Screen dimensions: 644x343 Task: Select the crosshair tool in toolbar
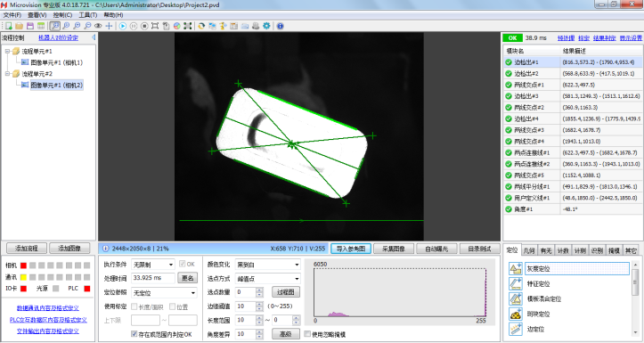tap(109, 26)
